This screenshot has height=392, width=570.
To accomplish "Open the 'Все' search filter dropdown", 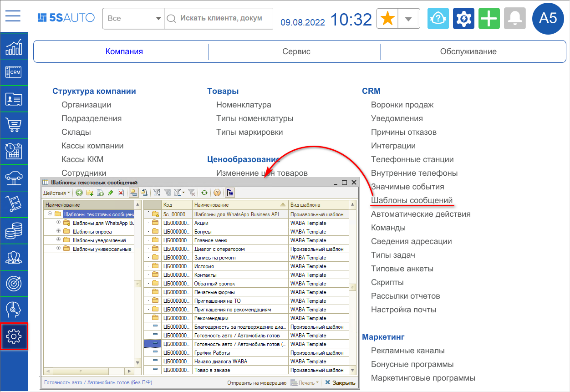I will (x=133, y=19).
